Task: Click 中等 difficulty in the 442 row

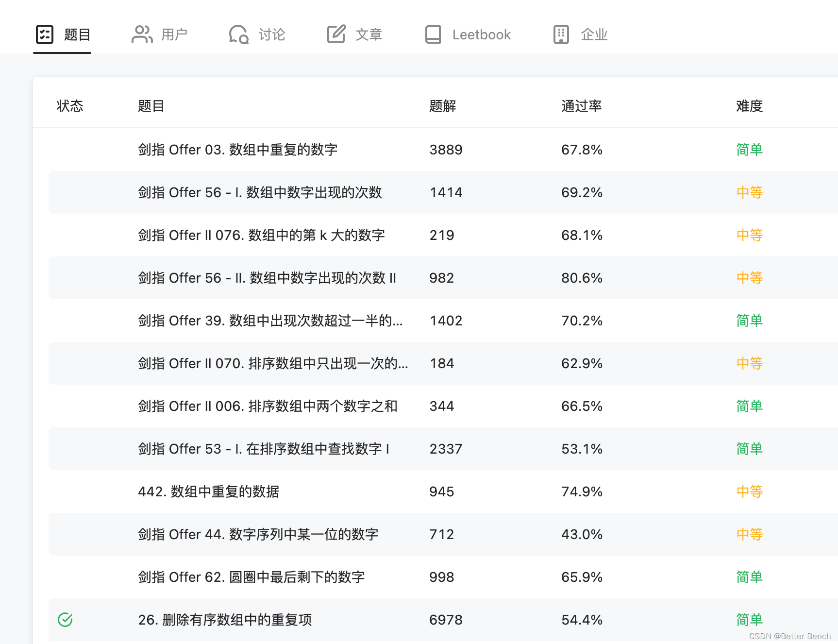Action: [750, 491]
